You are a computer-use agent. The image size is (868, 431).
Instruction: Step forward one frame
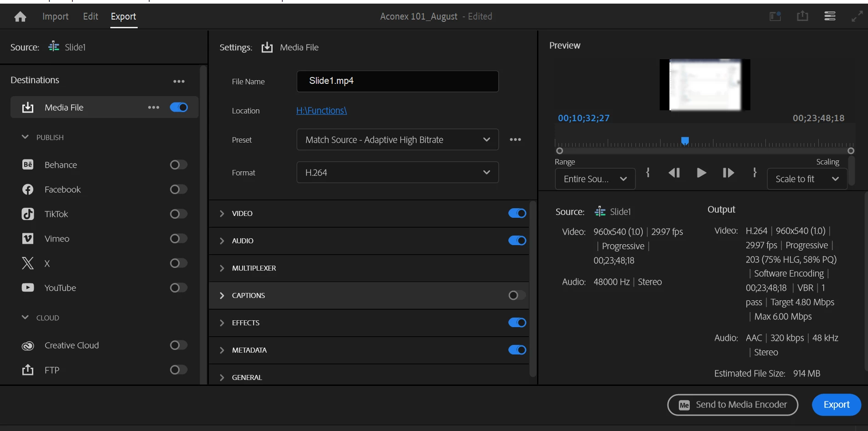click(x=728, y=173)
